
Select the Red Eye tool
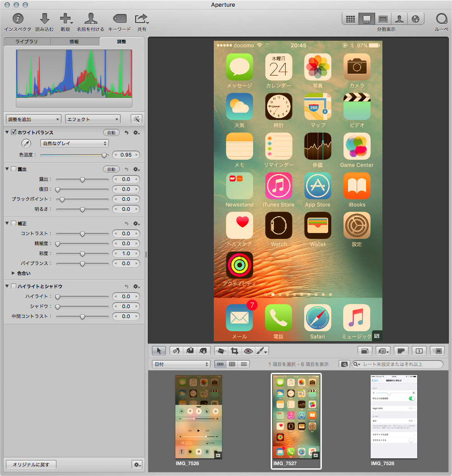(248, 351)
